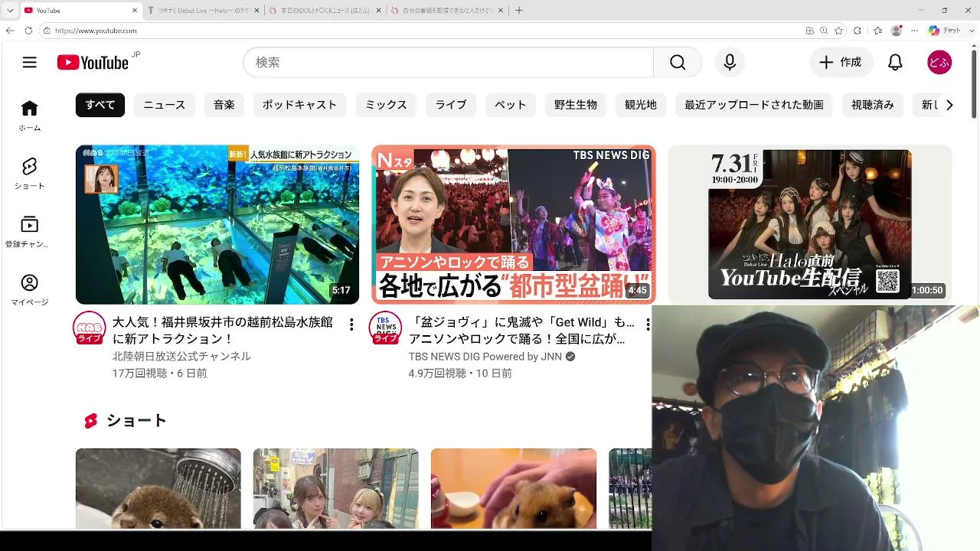
Task: Switch to the 本日のIDOLとROCKニュース tab
Action: (x=324, y=10)
